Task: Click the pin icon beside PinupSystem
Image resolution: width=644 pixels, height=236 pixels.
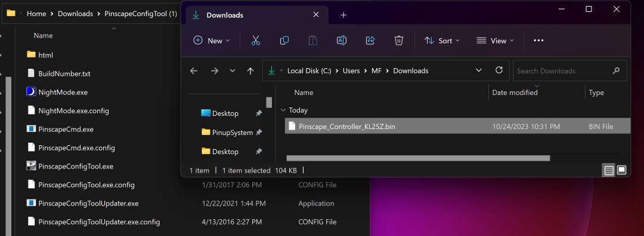Action: [x=259, y=133]
